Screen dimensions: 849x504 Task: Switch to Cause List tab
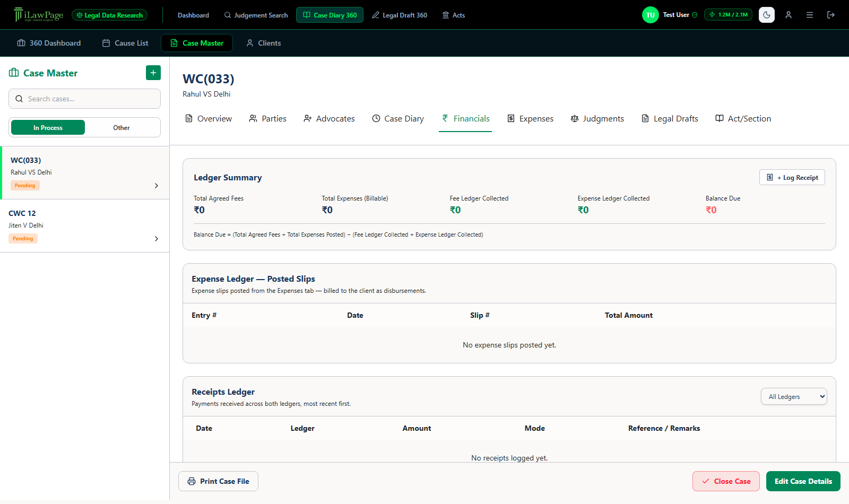tap(125, 43)
